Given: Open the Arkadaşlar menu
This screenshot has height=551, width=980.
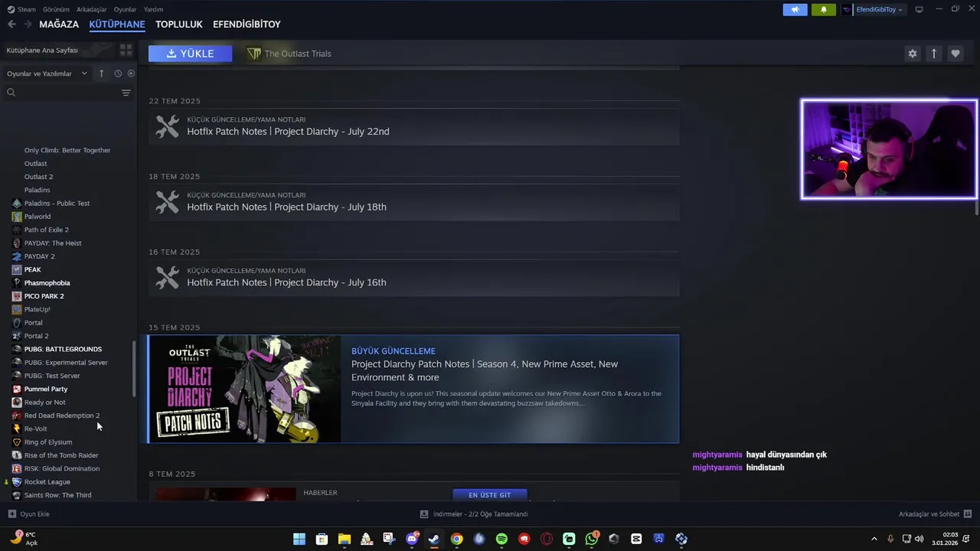Looking at the screenshot, I should 92,9.
